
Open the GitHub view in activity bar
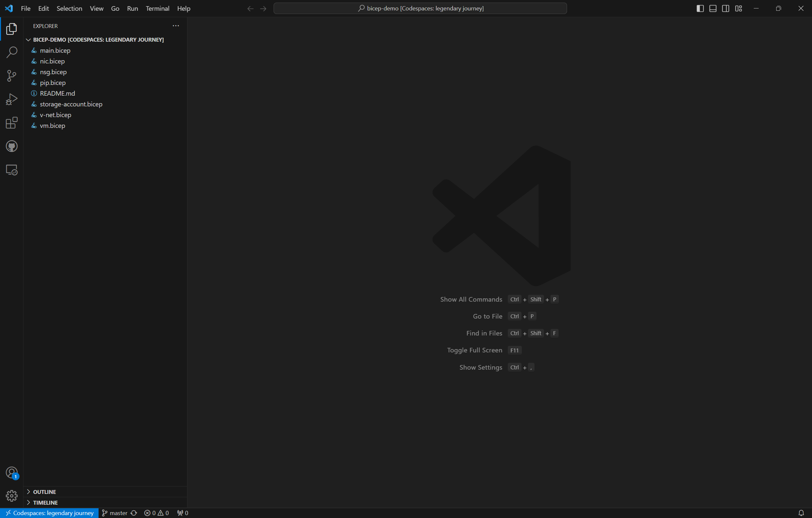(x=11, y=146)
